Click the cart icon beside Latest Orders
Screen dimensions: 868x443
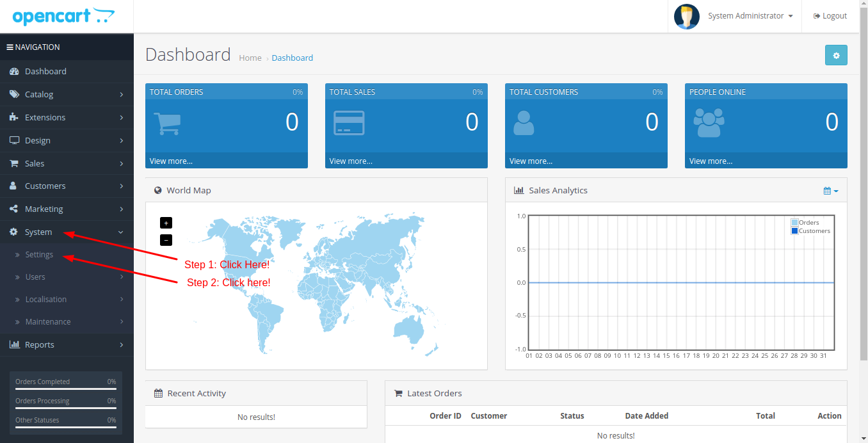pyautogui.click(x=398, y=393)
